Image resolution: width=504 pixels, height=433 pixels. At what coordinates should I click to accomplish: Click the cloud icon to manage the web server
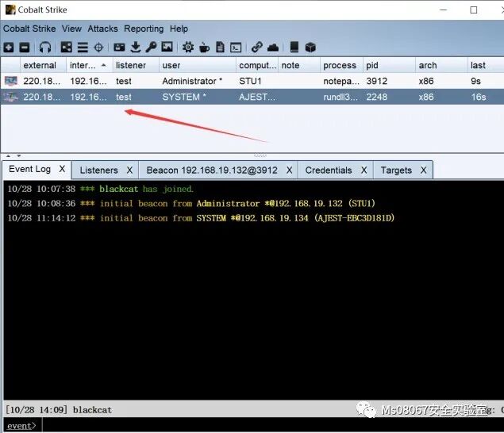pyautogui.click(x=273, y=48)
